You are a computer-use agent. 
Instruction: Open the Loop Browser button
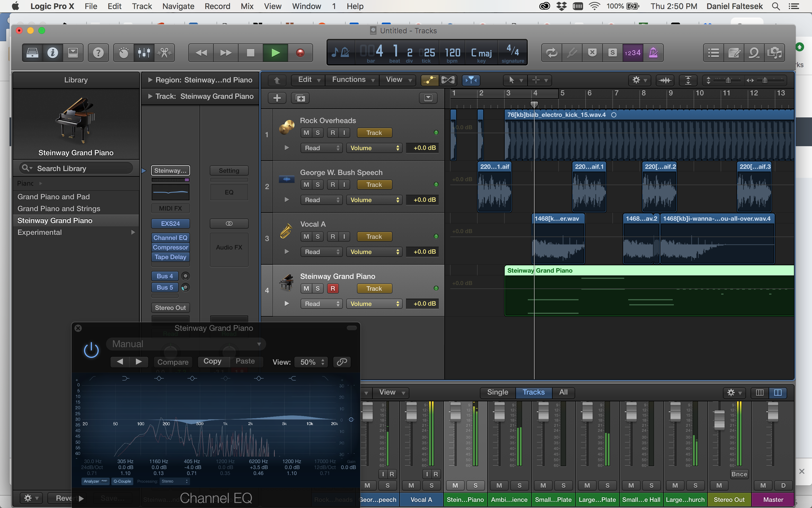(754, 53)
